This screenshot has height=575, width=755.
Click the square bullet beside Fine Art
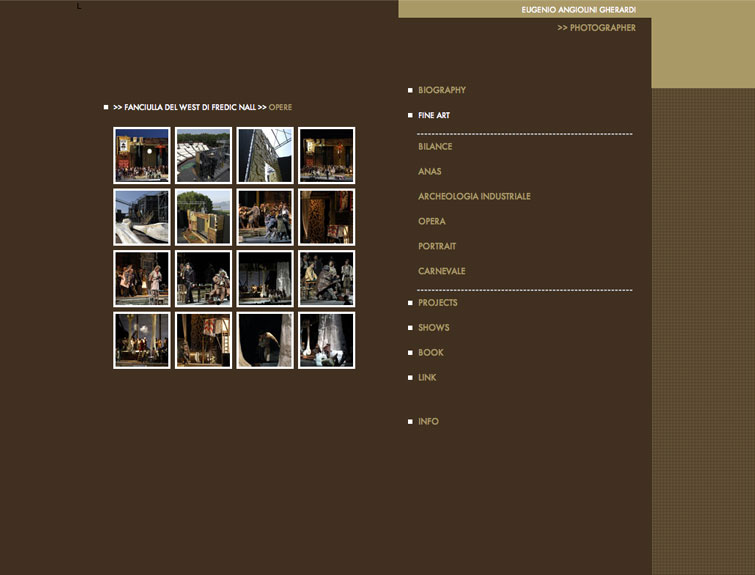[410, 115]
